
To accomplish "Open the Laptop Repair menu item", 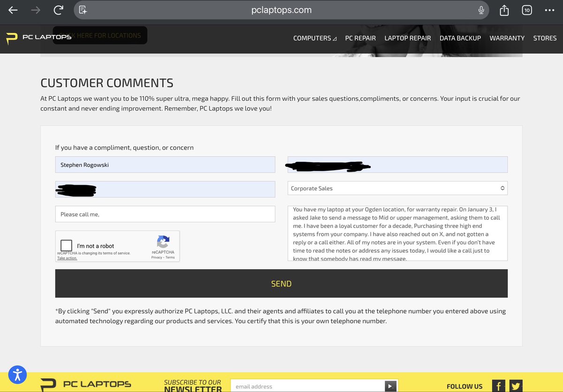I will point(408,38).
